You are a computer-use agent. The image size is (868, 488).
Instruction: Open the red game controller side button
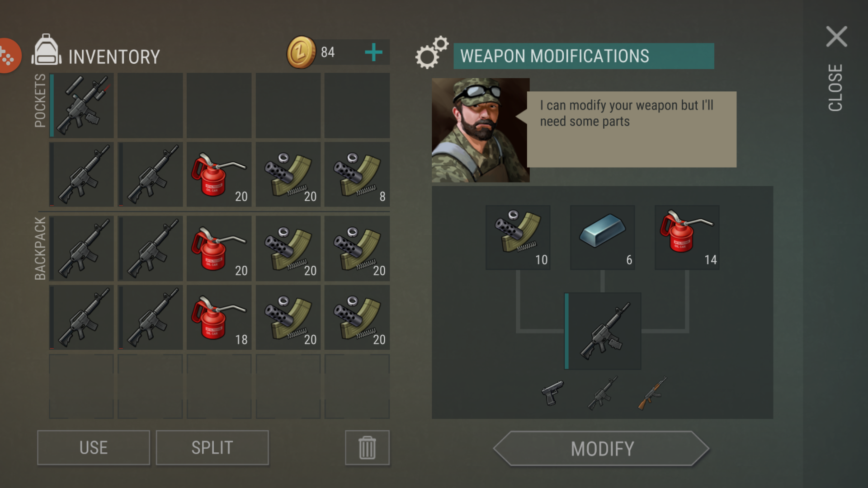click(9, 56)
